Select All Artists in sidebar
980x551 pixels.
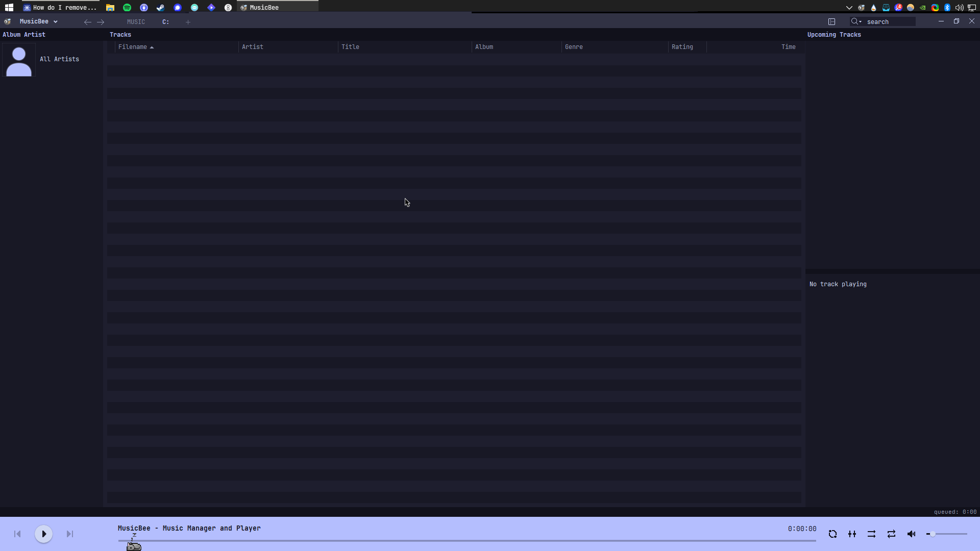click(x=59, y=59)
